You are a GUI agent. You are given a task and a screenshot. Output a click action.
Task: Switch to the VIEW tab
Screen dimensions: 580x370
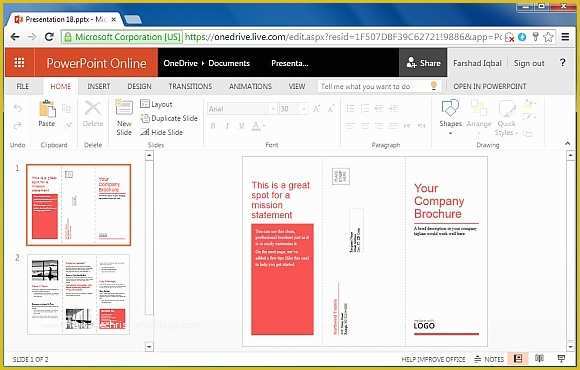297,86
